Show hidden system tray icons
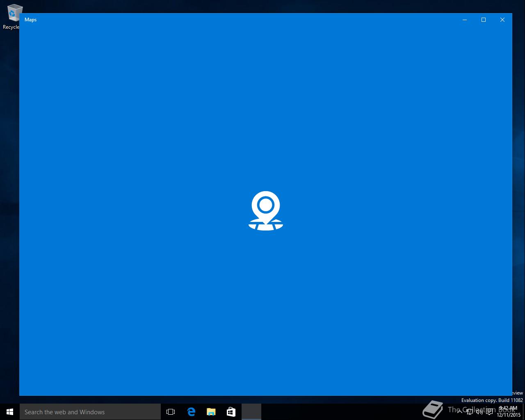Screen dimensions: 525x420 click(x=459, y=412)
